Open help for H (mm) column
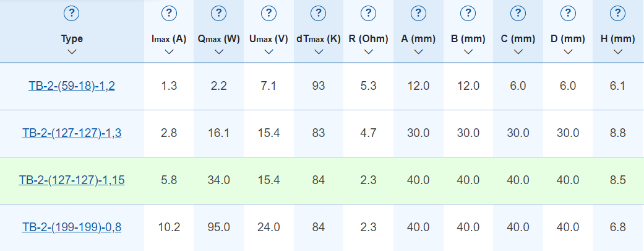The height and width of the screenshot is (251, 644). [618, 14]
